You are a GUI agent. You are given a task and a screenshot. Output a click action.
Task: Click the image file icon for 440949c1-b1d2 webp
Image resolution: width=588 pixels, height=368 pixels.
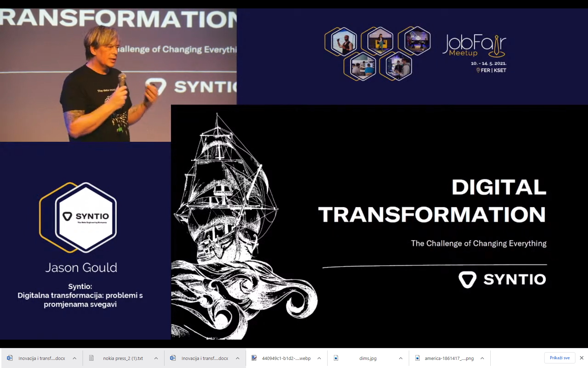tap(254, 358)
